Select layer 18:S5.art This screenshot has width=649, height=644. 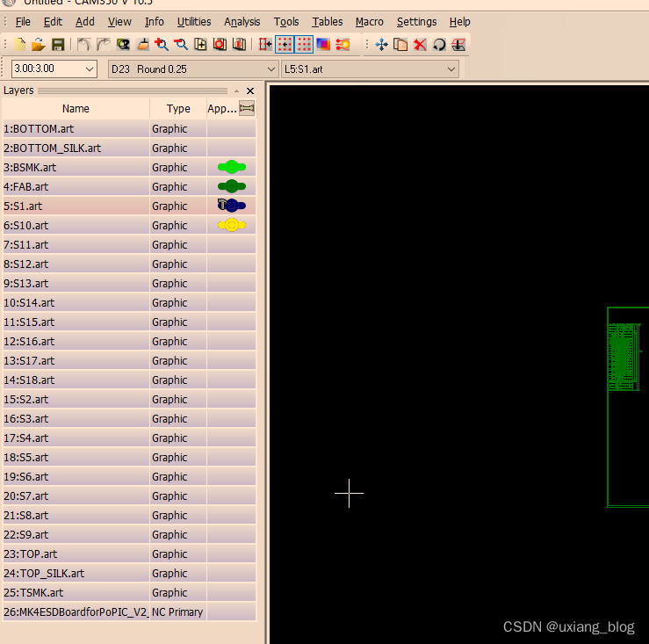[x=76, y=457]
